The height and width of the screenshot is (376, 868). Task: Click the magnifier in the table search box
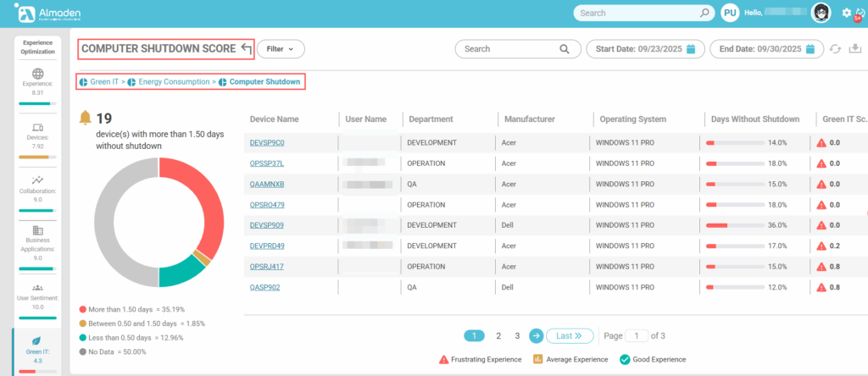click(x=564, y=49)
